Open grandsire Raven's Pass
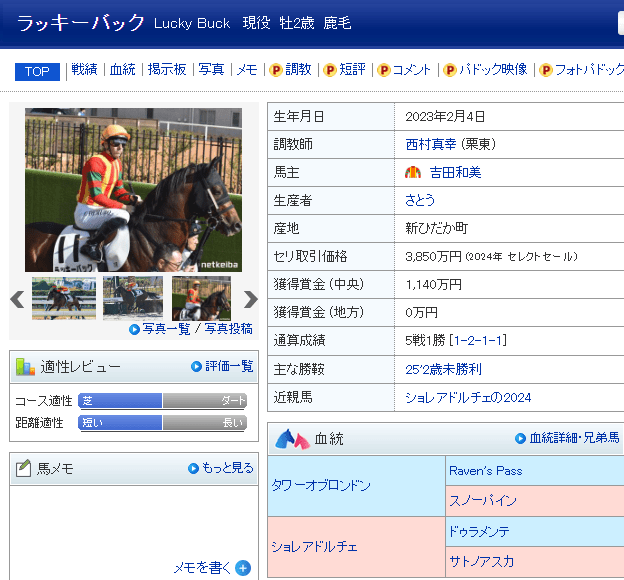Viewport: 624px width, 580px height. pos(486,471)
